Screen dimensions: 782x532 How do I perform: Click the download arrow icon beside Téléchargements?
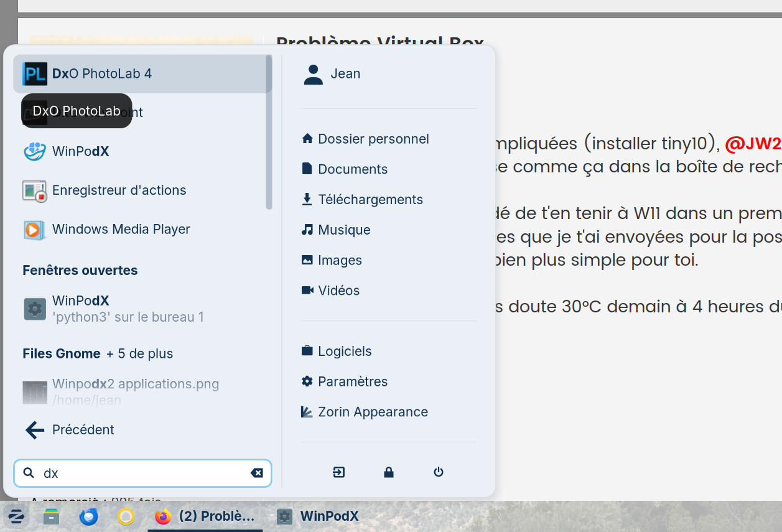[x=307, y=199]
